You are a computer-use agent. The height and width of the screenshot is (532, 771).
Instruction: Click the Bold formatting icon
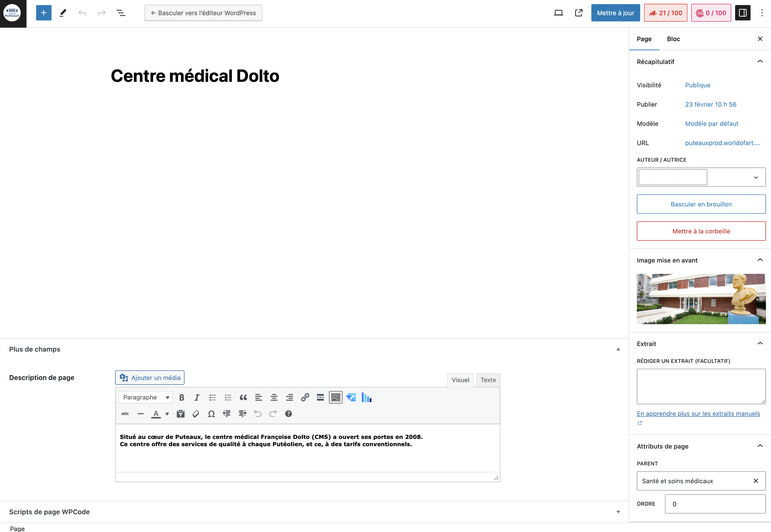[x=181, y=397]
